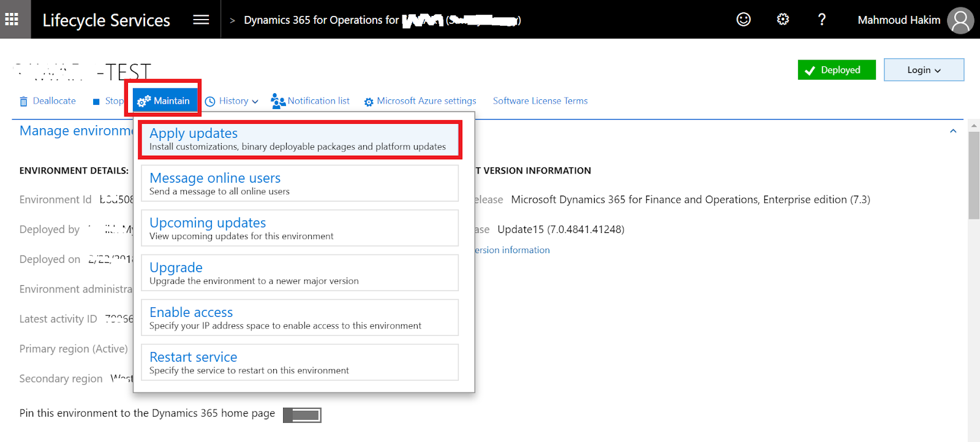Click the Latest activity ID label

tap(58, 319)
